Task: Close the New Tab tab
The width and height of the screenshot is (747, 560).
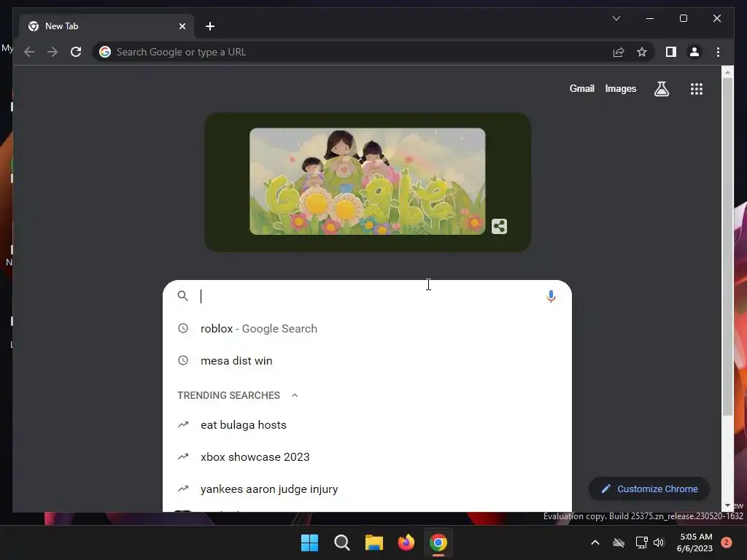Action: [182, 26]
